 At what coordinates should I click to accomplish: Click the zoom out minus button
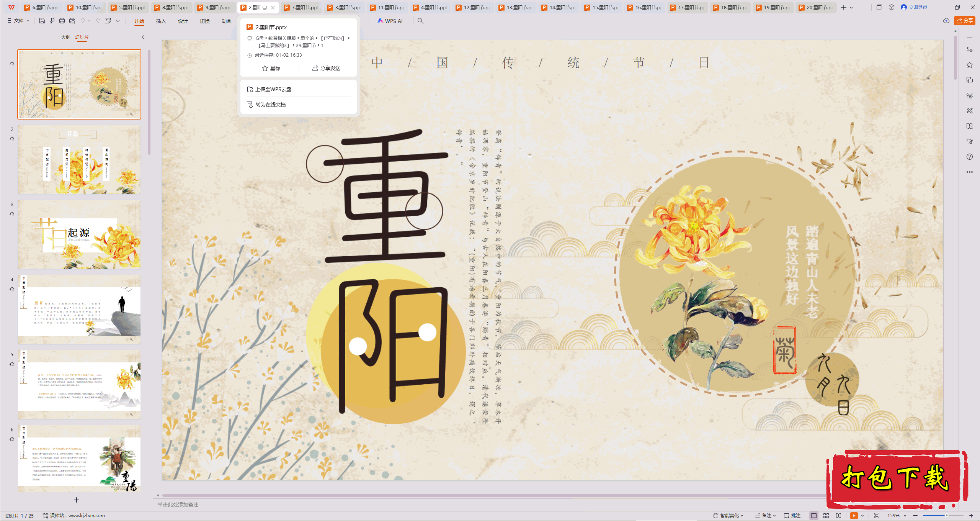pos(915,516)
